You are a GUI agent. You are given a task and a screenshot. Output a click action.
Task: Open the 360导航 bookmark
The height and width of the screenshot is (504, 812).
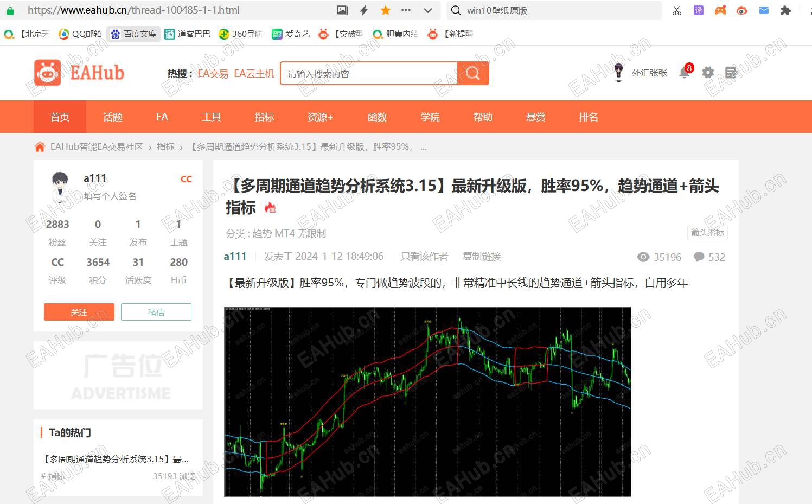pos(240,34)
